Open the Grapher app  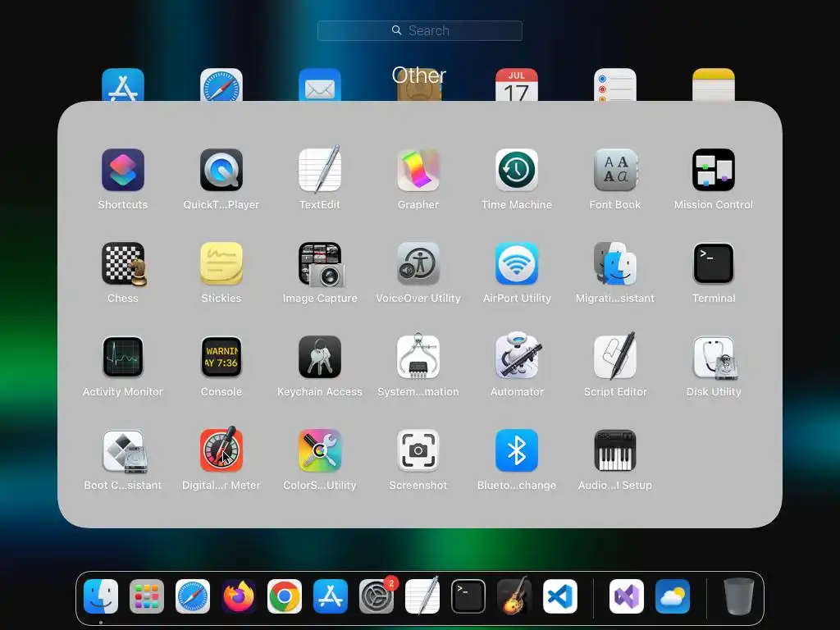point(418,171)
